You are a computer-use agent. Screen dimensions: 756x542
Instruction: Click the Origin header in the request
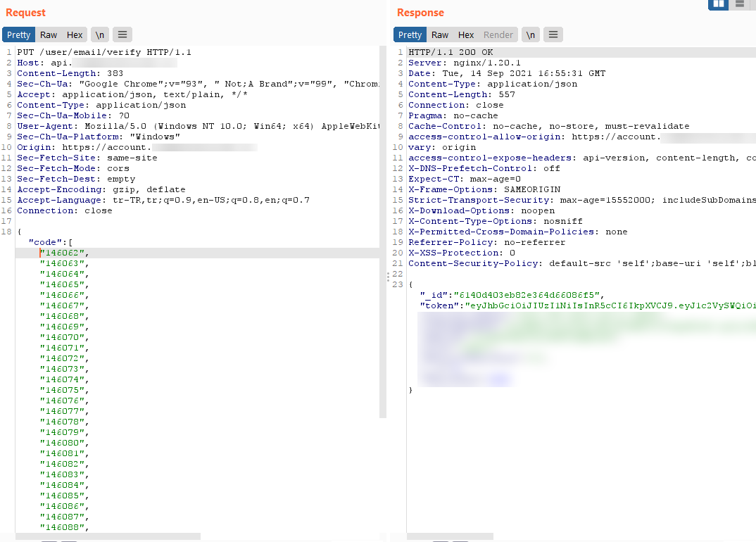point(137,148)
